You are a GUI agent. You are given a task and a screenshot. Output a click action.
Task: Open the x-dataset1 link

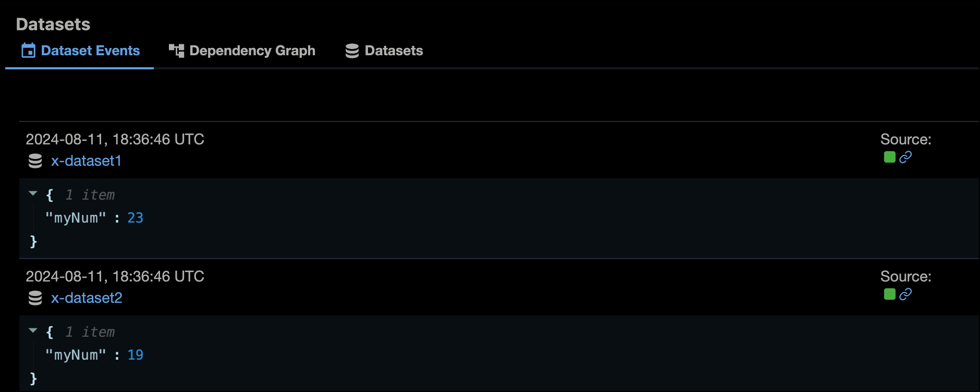tap(86, 161)
